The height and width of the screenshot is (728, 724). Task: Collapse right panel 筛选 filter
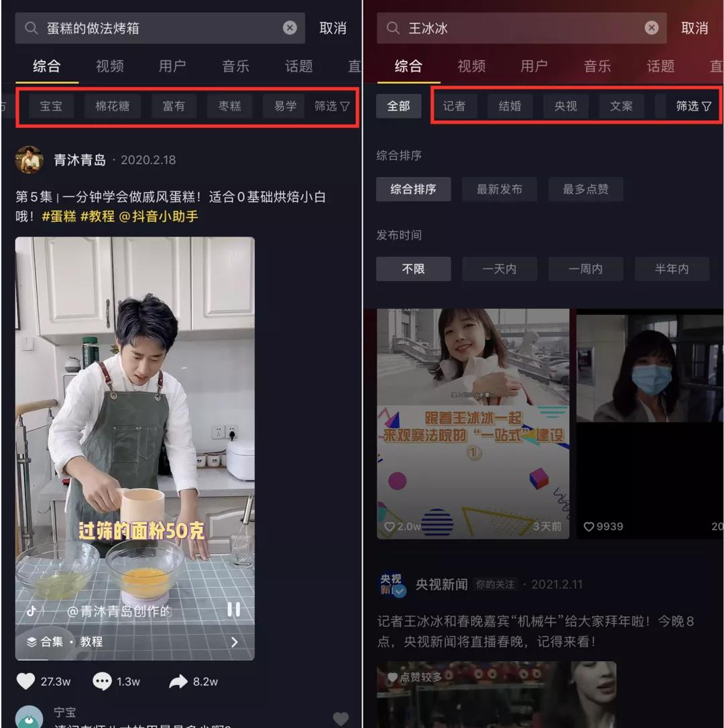pos(694,107)
